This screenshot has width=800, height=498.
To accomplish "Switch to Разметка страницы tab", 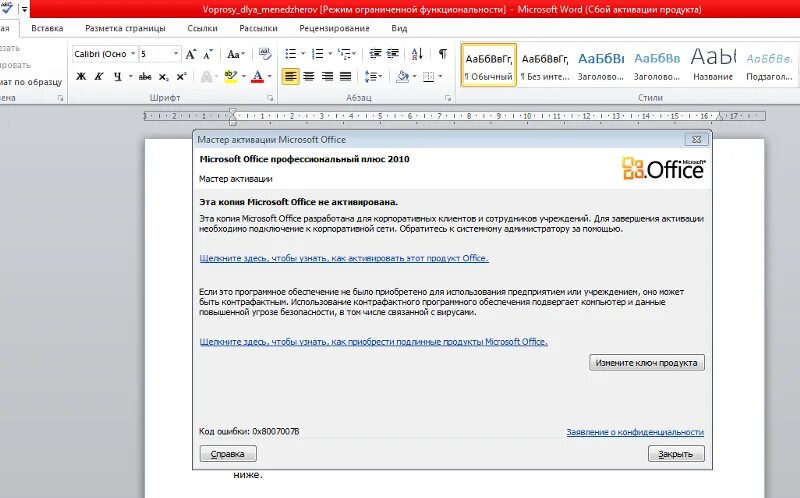I will coord(125,28).
